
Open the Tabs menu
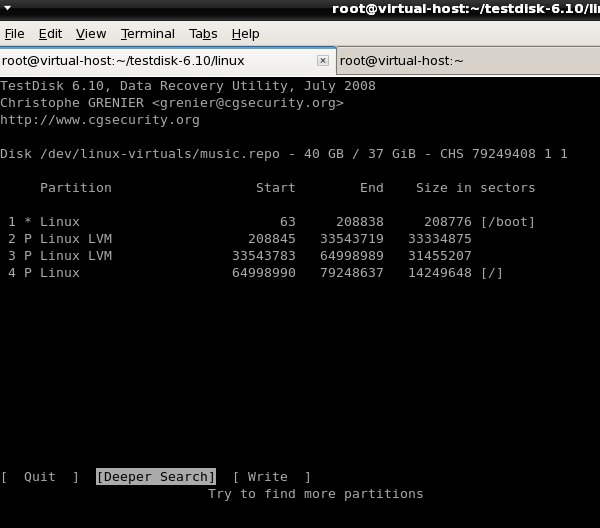203,34
